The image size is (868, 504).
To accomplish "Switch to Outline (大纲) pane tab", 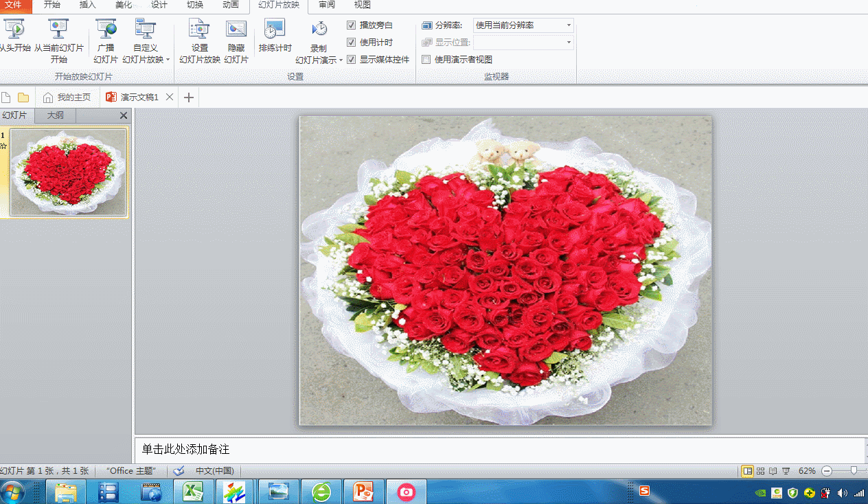I will 55,115.
